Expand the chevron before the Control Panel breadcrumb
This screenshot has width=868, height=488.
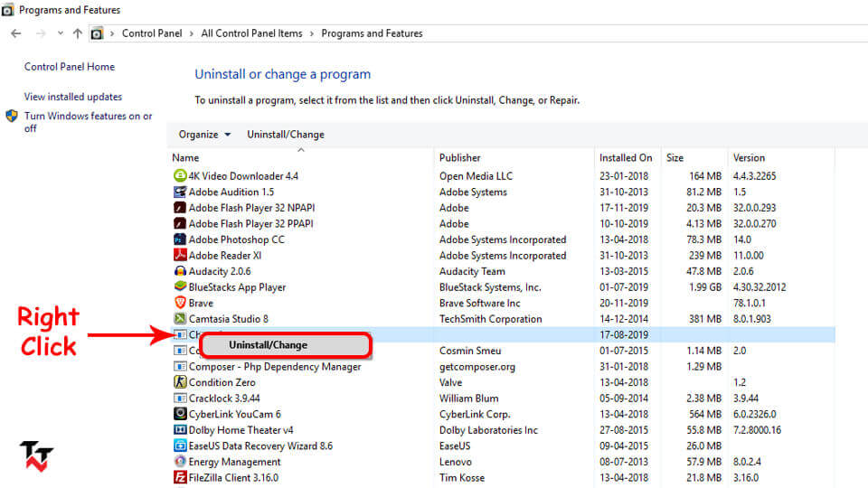click(112, 33)
